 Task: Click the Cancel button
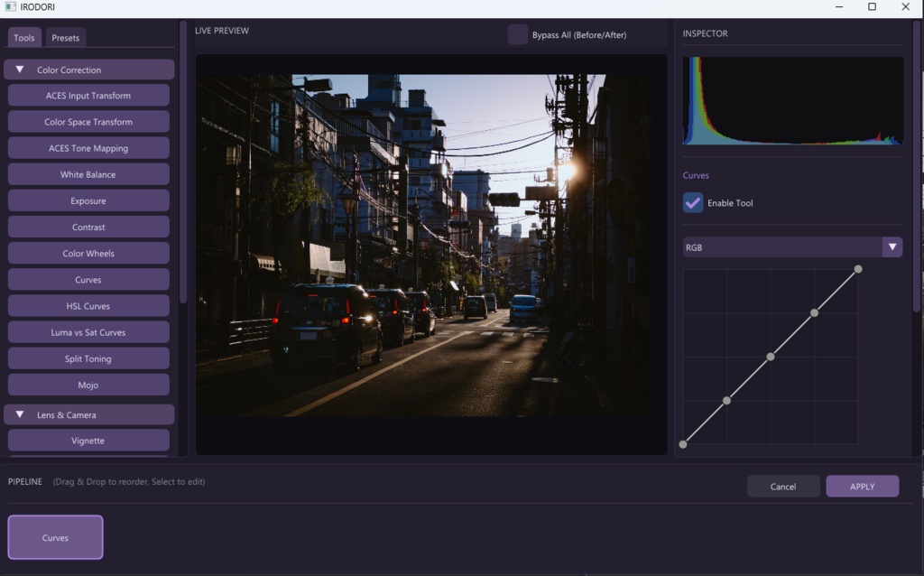click(783, 487)
